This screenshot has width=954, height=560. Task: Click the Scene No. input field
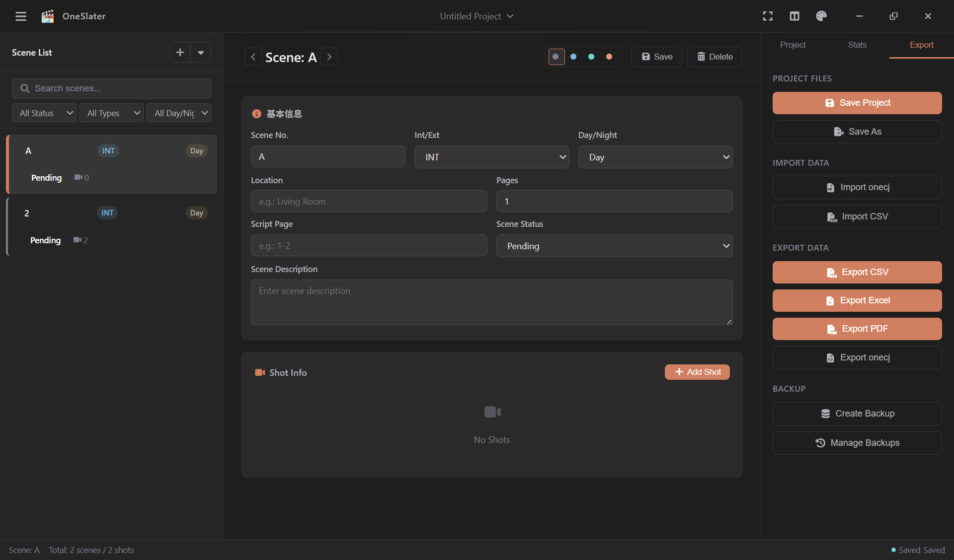[x=328, y=156]
